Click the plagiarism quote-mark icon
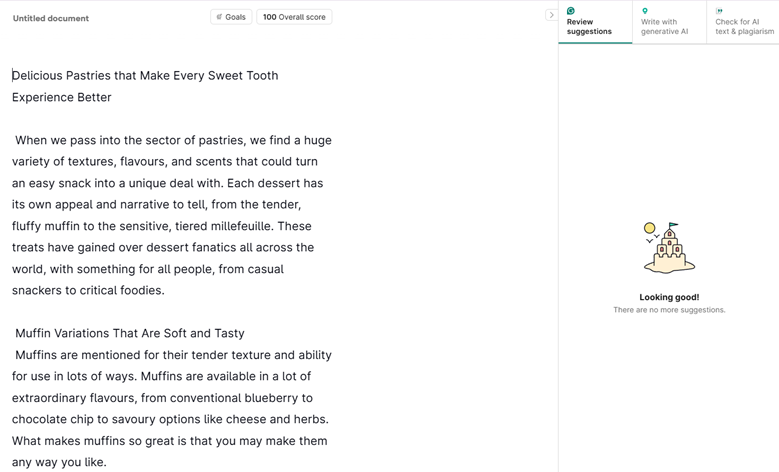 (x=719, y=11)
